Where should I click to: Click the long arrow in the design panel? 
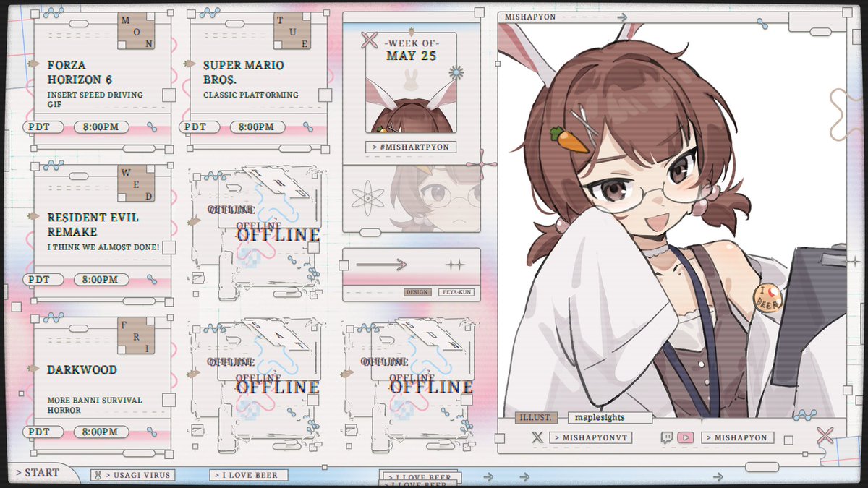pyautogui.click(x=381, y=265)
